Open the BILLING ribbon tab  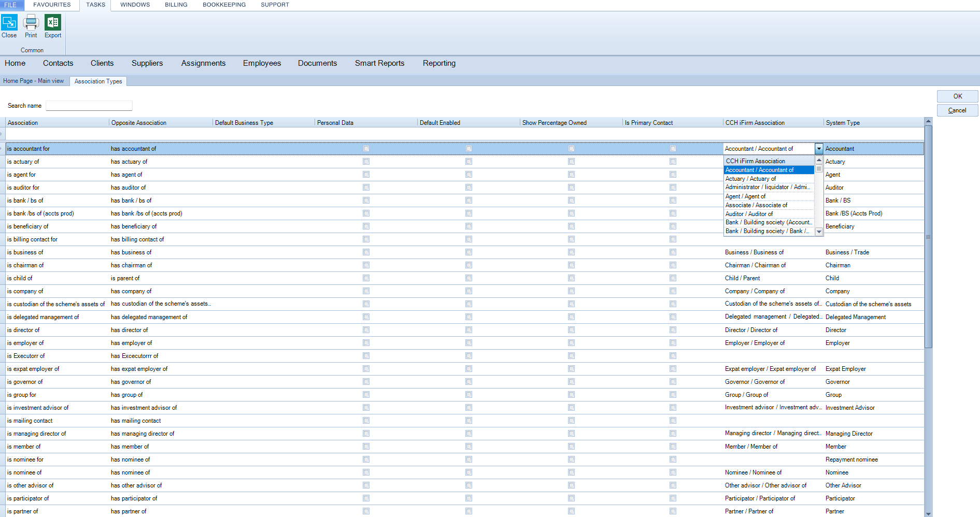(x=176, y=5)
